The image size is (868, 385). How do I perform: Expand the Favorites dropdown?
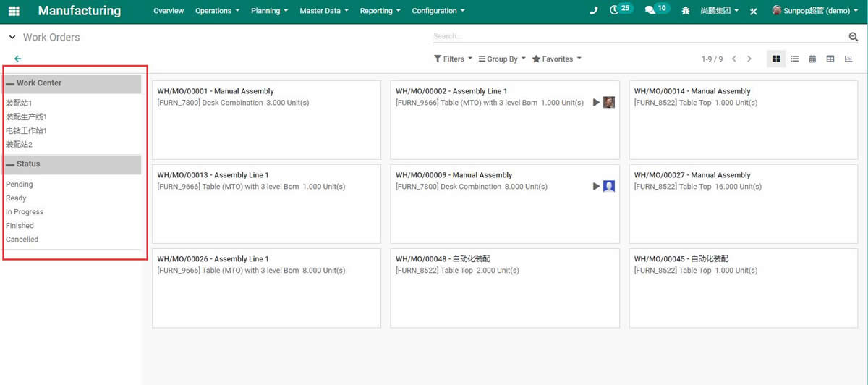(556, 59)
